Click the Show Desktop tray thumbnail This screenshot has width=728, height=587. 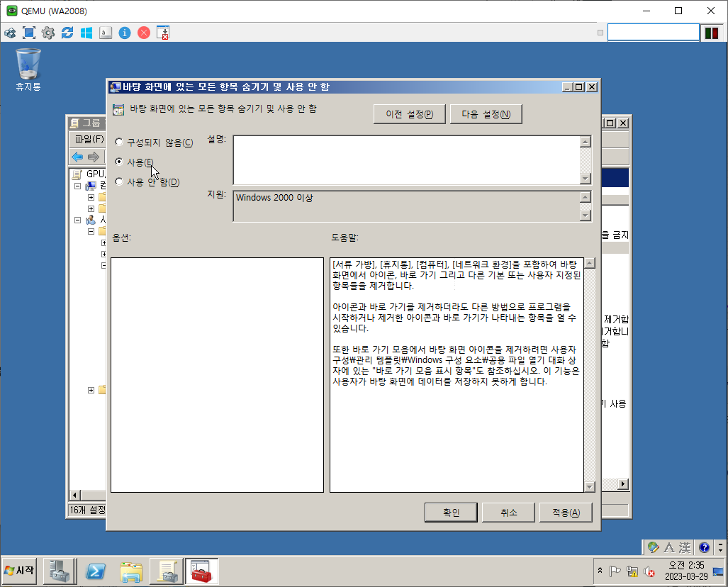(x=718, y=571)
